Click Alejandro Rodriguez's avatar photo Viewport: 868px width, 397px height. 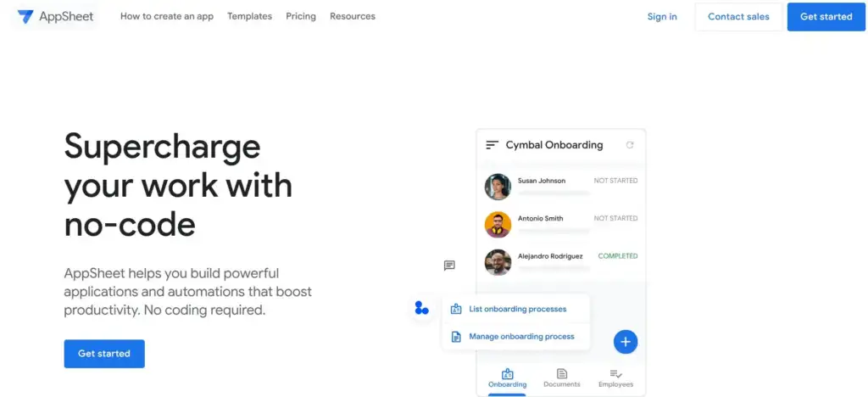pos(498,262)
